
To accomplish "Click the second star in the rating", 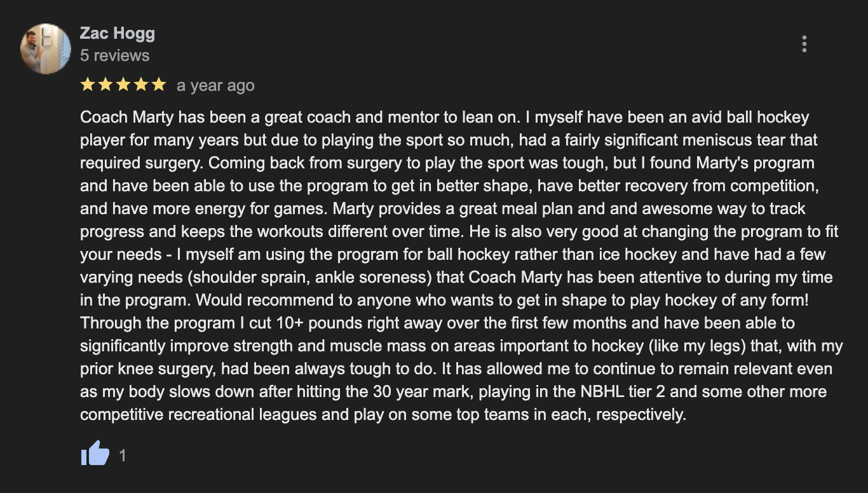I will [105, 84].
